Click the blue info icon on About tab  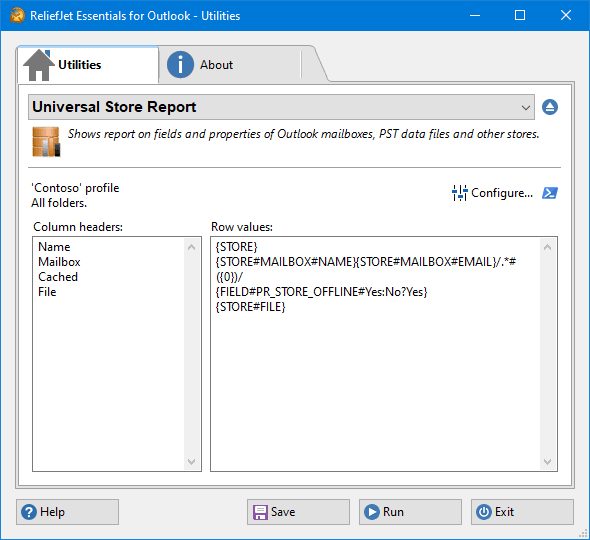(x=180, y=65)
